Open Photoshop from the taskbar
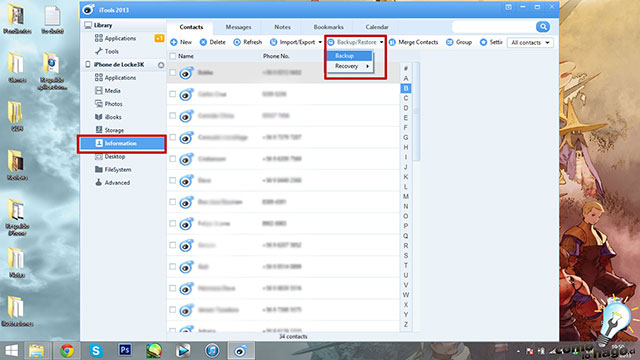 [124, 350]
